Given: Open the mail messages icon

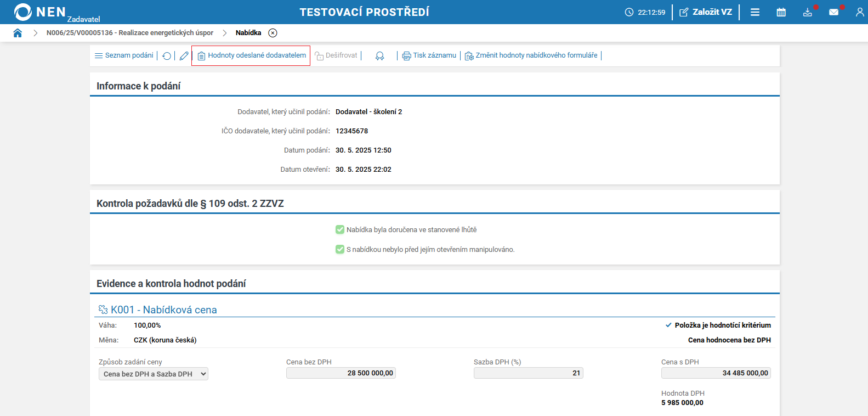Looking at the screenshot, I should click(x=834, y=12).
